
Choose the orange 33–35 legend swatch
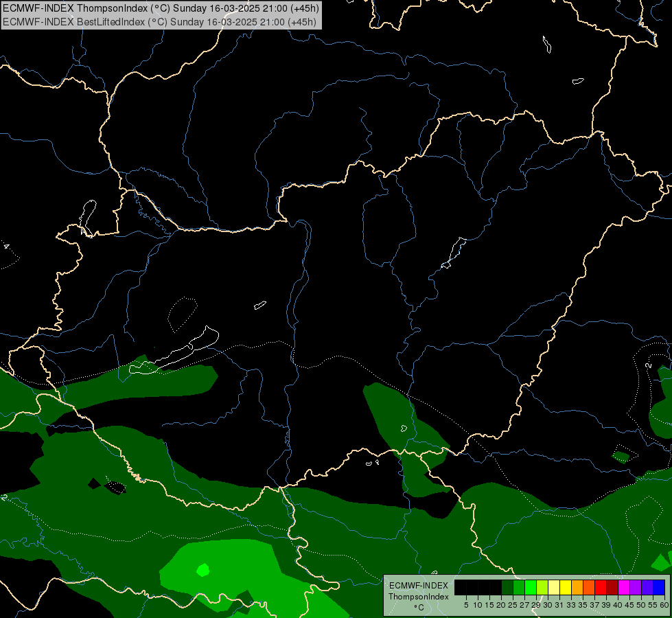[577, 588]
